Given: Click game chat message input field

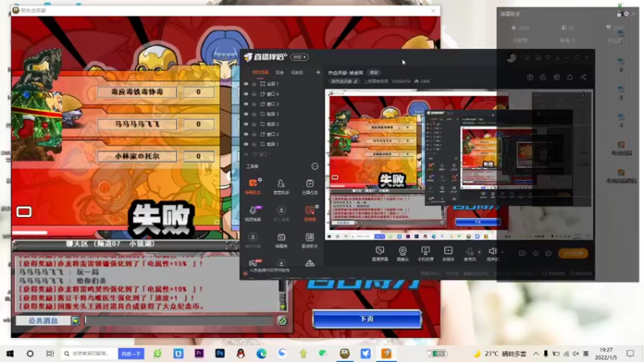Looking at the screenshot, I should [x=179, y=320].
